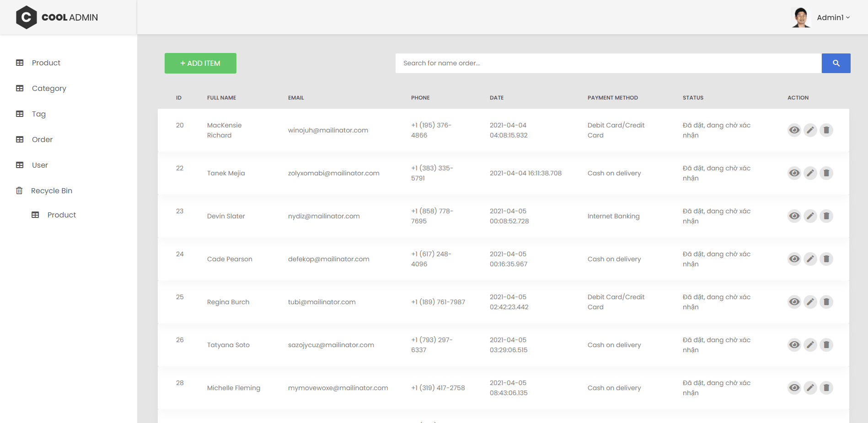View Tanek Mejia's order details
Screen dimensions: 868x423
point(794,173)
